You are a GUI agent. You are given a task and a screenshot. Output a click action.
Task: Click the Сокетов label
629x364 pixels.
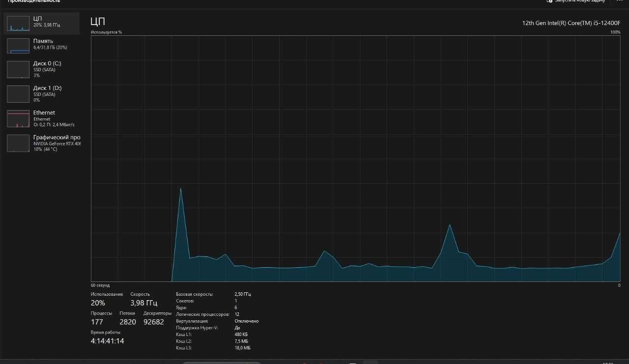(185, 301)
